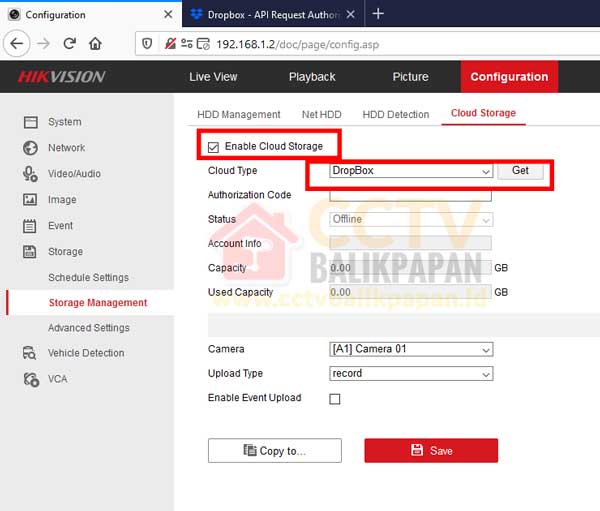Click the System sidebar icon
The image size is (600, 511).
click(x=30, y=122)
